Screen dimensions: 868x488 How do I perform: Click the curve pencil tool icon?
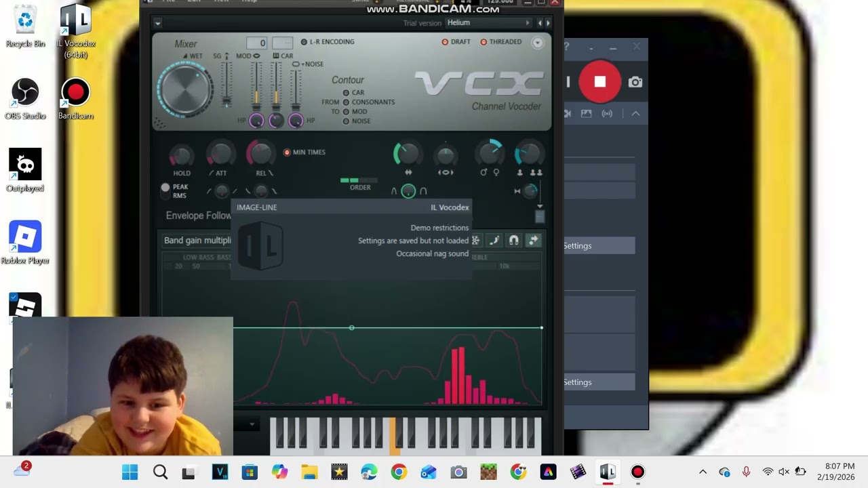tap(494, 240)
